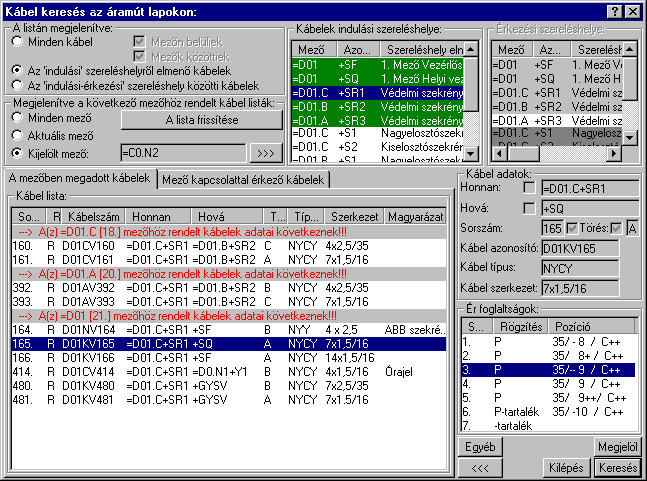Click right arrow of Érkezési horizontal scrollbar
Image resolution: width=647 pixels, height=481 pixels.
(x=614, y=154)
